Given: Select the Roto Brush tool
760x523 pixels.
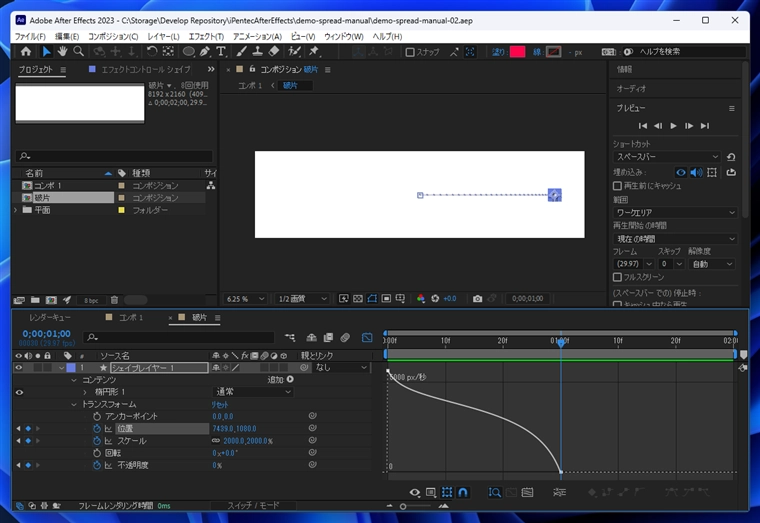Looking at the screenshot, I should pyautogui.click(x=294, y=51).
